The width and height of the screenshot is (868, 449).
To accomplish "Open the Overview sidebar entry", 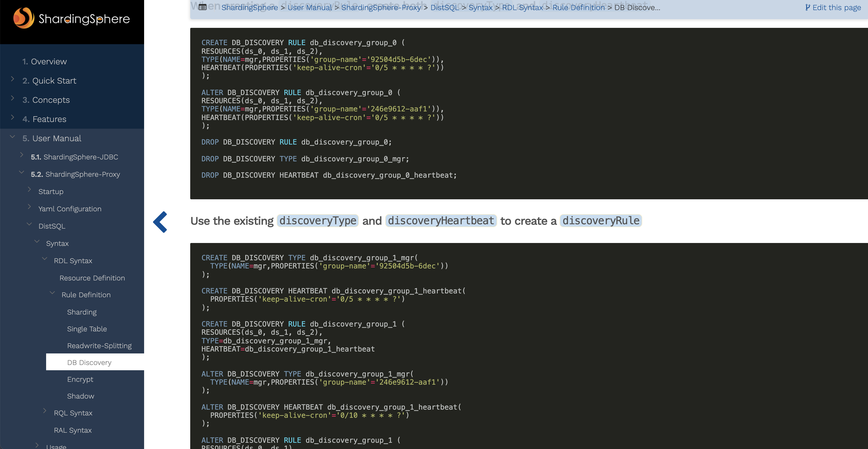I will click(49, 62).
